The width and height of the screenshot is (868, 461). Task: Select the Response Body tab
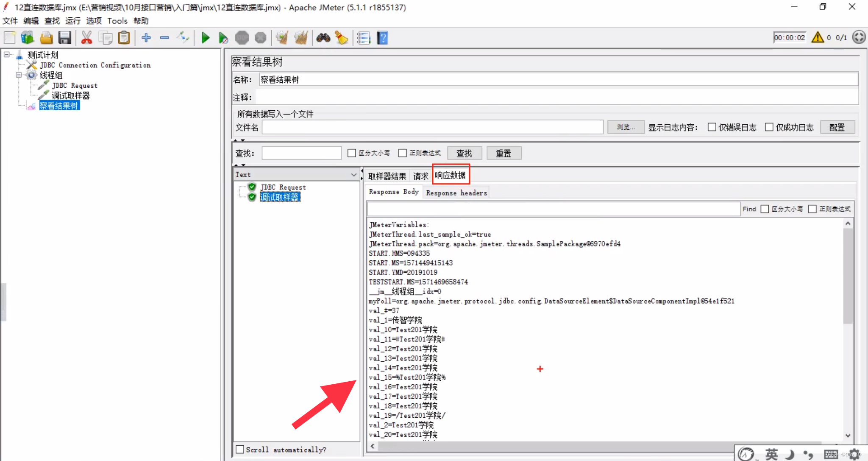[394, 192]
